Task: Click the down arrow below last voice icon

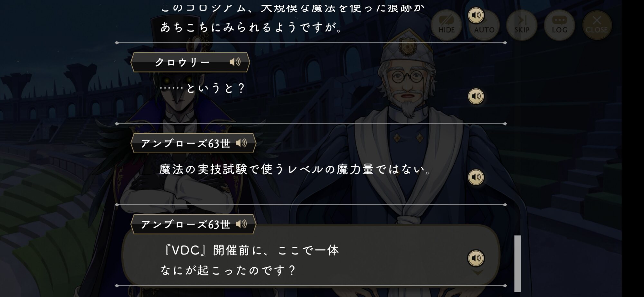Action: pyautogui.click(x=478, y=273)
